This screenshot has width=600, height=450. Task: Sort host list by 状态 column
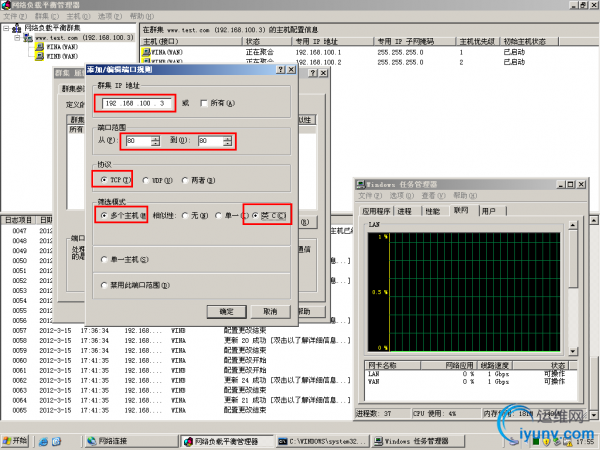266,41
